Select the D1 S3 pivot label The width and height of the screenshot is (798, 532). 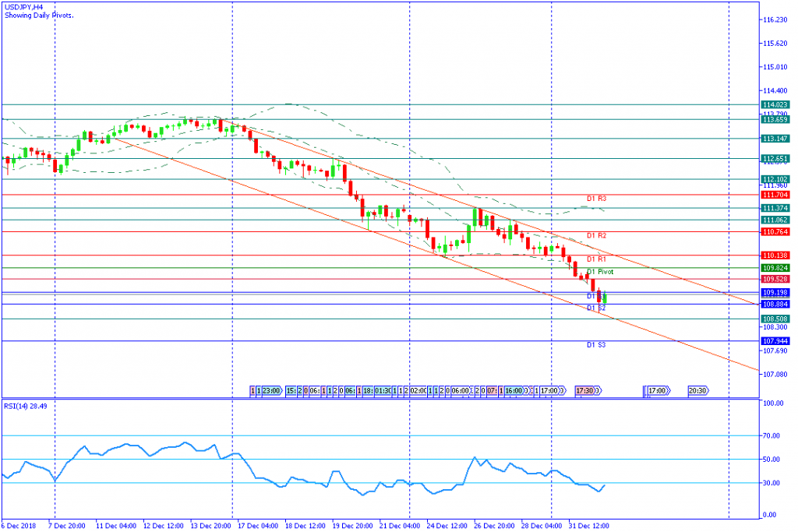(x=596, y=345)
